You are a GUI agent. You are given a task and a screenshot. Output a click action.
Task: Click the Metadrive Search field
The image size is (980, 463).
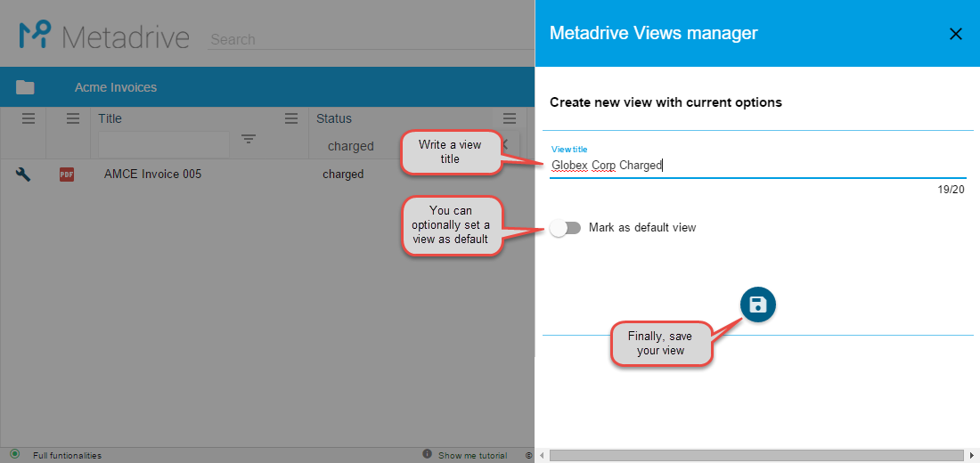[x=371, y=39]
